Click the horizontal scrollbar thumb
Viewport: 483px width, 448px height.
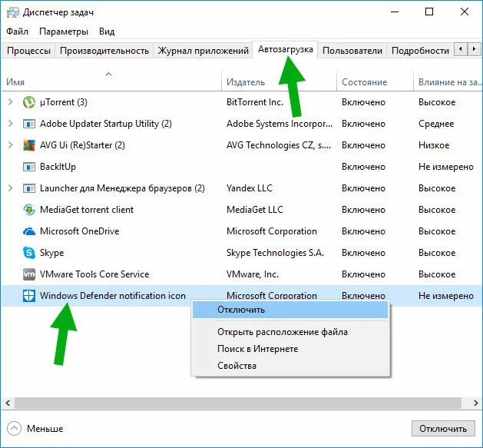238,403
